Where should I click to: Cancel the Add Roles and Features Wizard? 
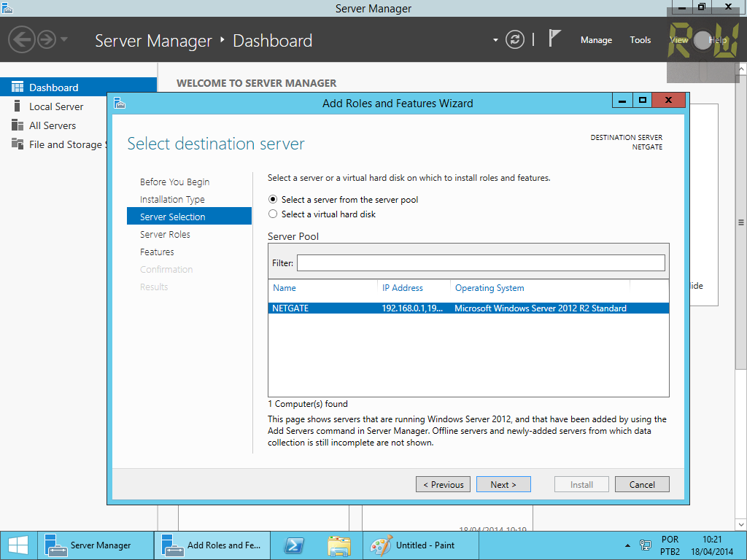(x=641, y=483)
